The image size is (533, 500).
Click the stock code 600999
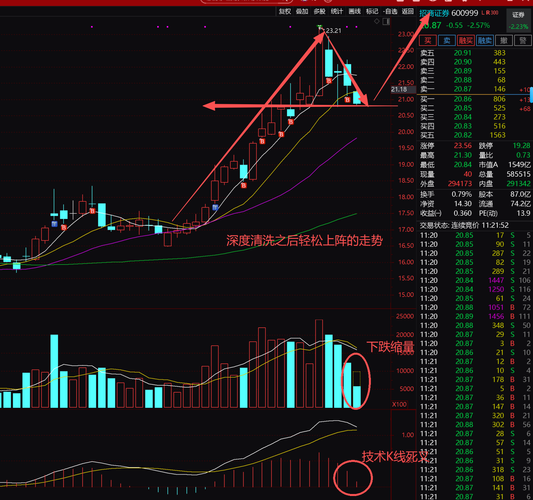pyautogui.click(x=464, y=13)
